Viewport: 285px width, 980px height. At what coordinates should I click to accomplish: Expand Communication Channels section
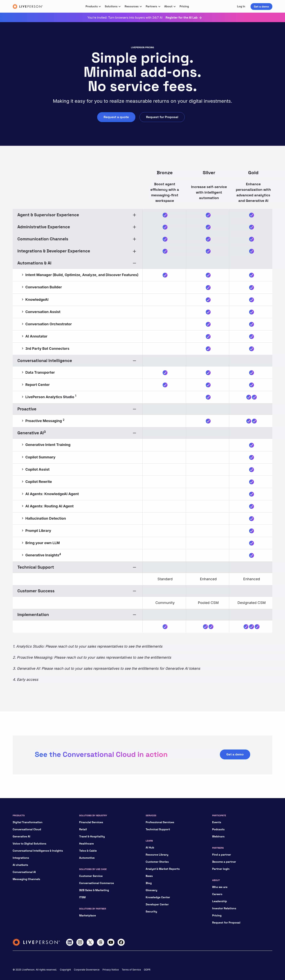coord(134,239)
